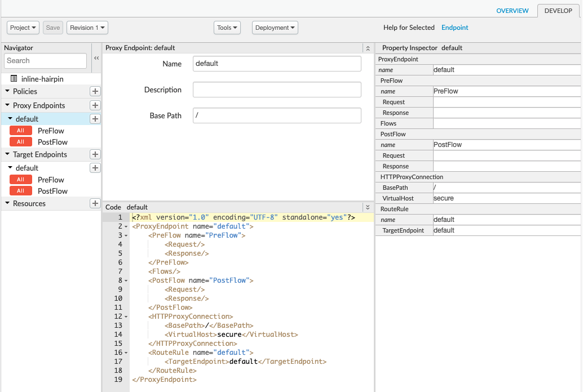Click the All badge beside proxy PreFlow
The width and height of the screenshot is (583, 392).
click(20, 131)
